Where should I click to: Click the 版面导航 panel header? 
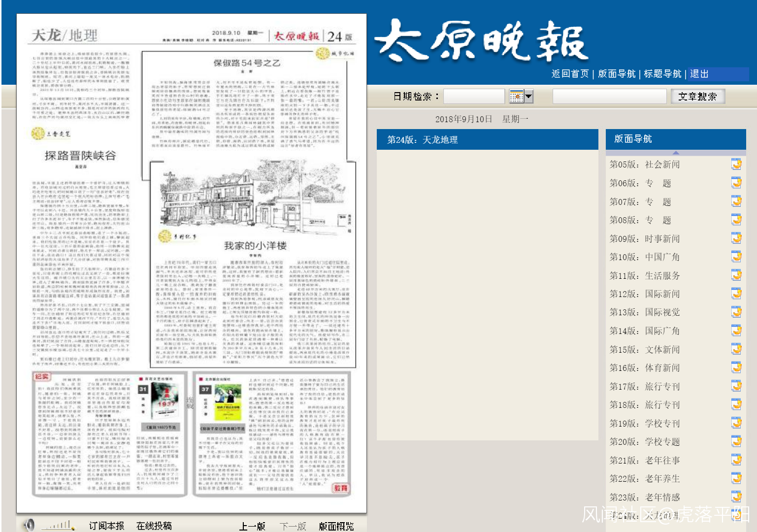tap(676, 139)
